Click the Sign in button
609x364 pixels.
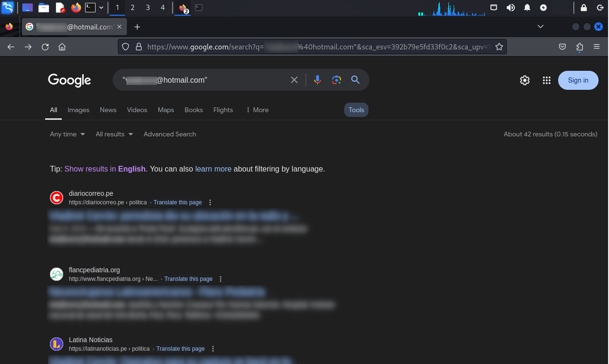click(x=578, y=80)
